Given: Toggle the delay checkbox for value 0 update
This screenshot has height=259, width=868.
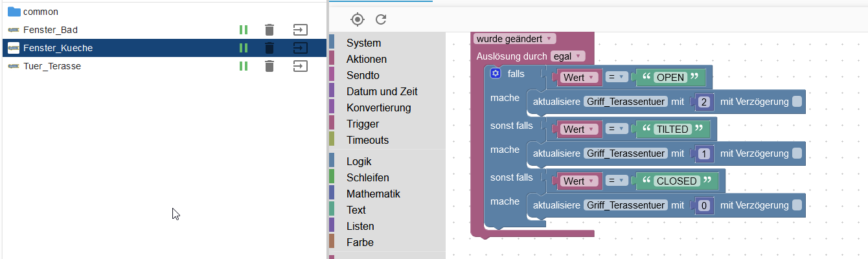Looking at the screenshot, I should [797, 205].
